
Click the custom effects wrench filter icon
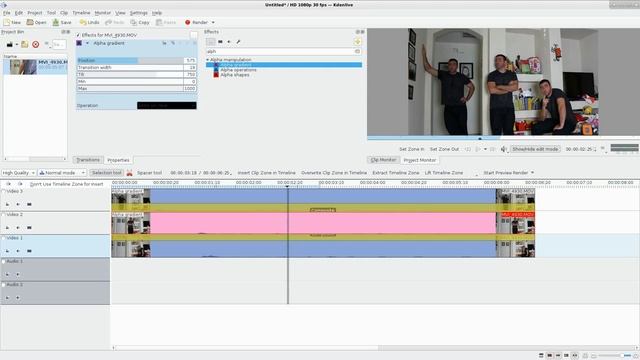[238, 42]
